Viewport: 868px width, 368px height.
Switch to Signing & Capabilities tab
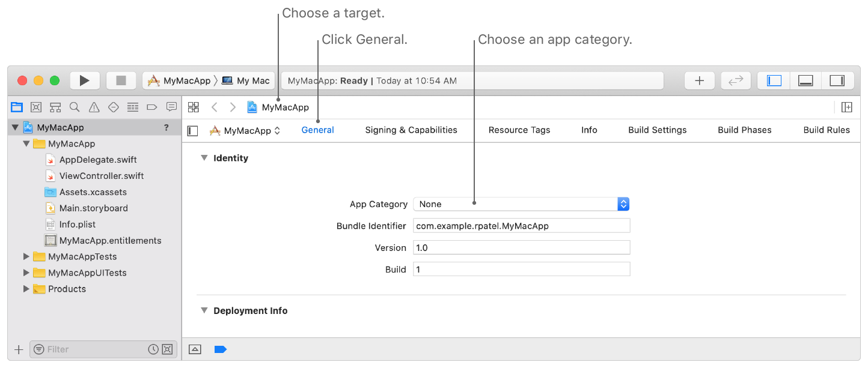(411, 130)
